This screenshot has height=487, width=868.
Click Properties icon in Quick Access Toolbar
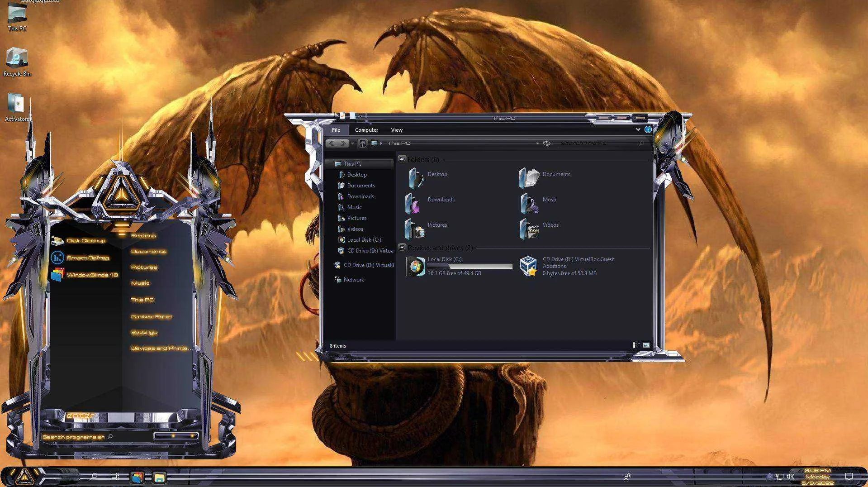342,116
